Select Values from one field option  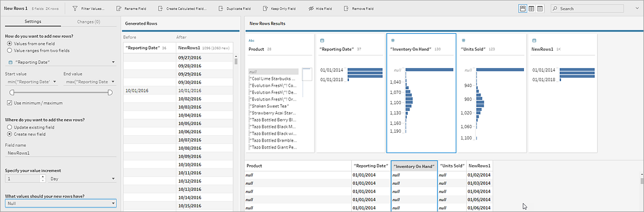[10, 43]
